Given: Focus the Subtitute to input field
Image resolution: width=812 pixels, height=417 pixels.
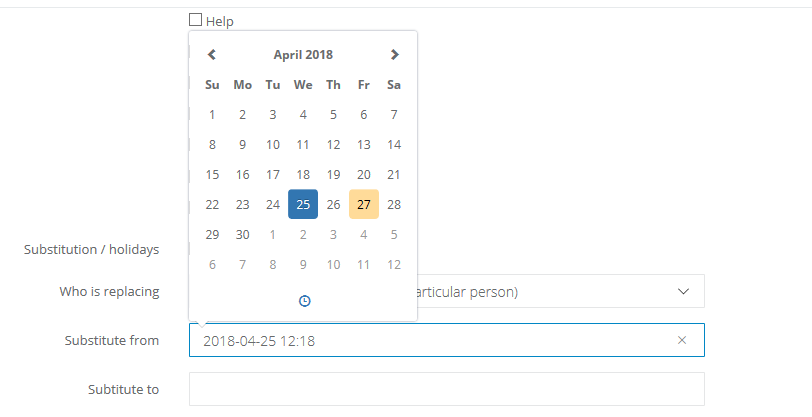Looking at the screenshot, I should click(x=446, y=389).
